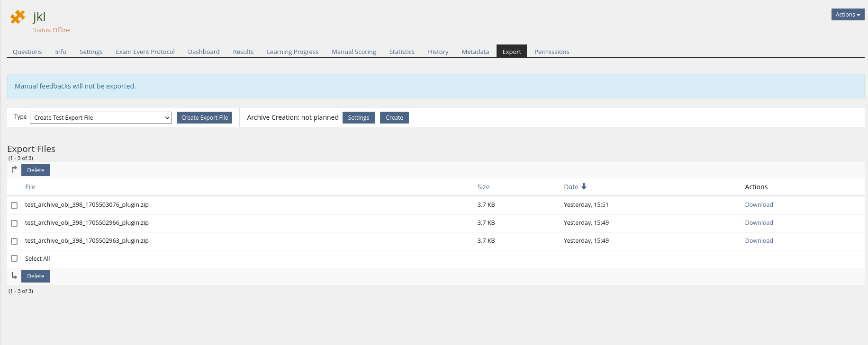Open archive creation Settings button
The image size is (868, 345).
[x=358, y=118]
